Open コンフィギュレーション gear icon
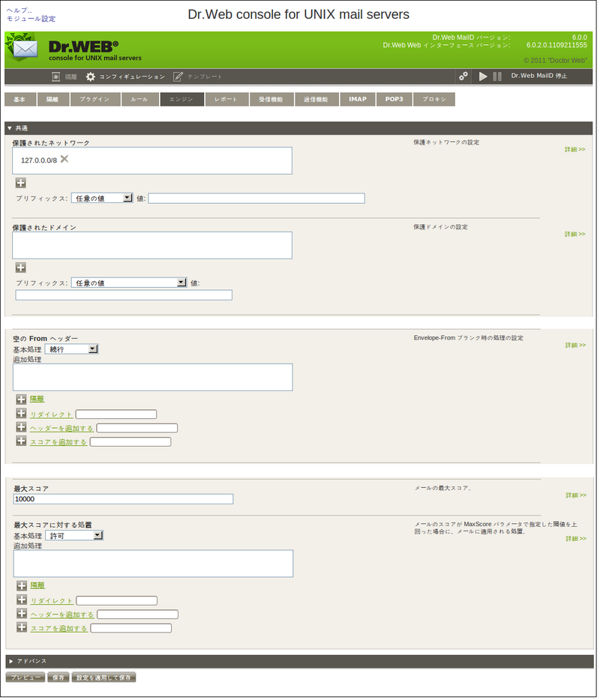 click(90, 76)
